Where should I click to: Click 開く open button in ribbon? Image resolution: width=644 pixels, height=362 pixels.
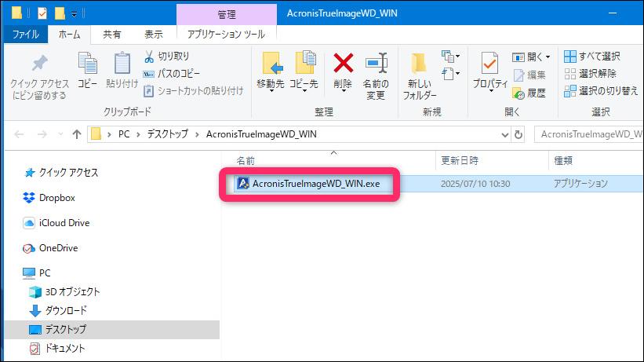[x=527, y=57]
